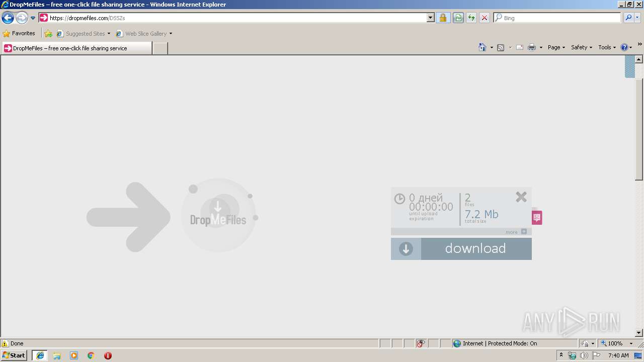The image size is (644, 362).
Task: Open a new blank tab
Action: [x=160, y=48]
